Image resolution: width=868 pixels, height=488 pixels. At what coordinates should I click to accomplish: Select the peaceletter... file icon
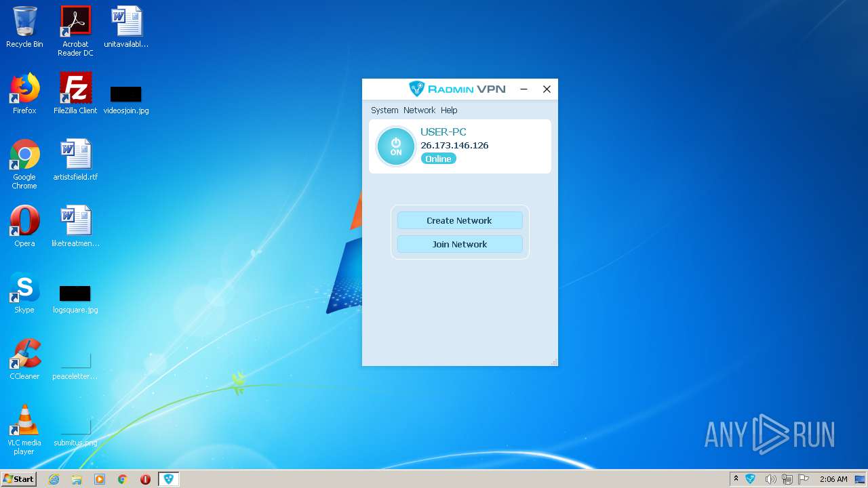(x=75, y=365)
